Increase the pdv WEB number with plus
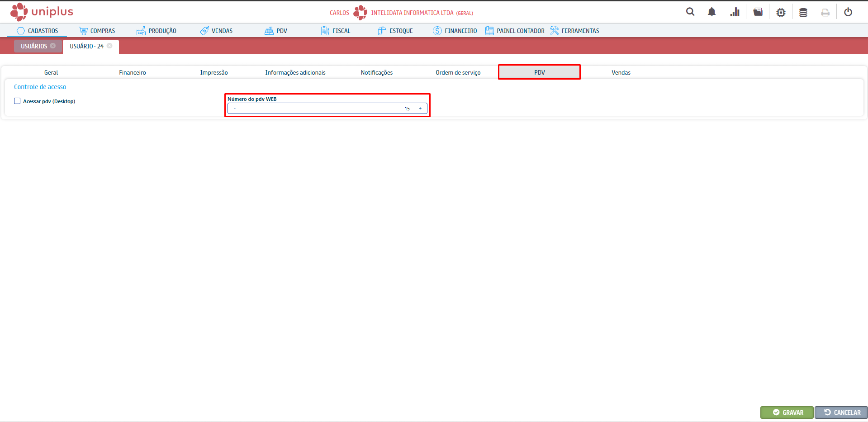868x422 pixels. (420, 109)
